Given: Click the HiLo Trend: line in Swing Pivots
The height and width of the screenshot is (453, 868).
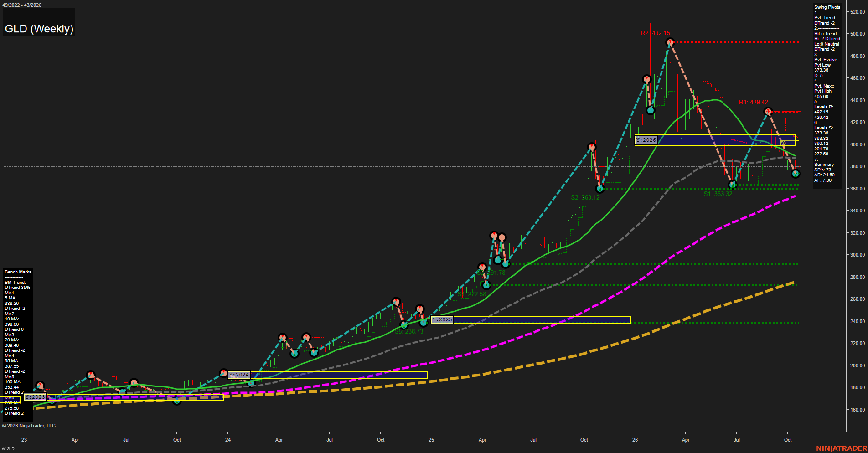Looking at the screenshot, I should coord(826,34).
